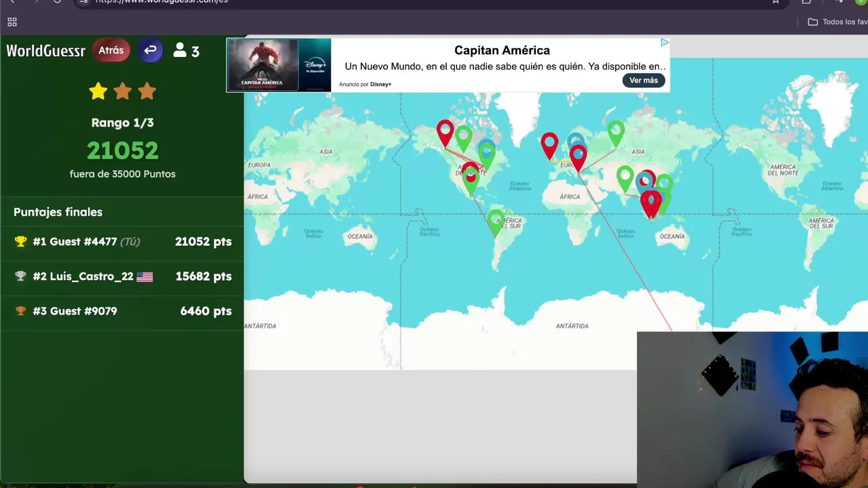Click the USA flag beside Luis_Castro_22

tap(144, 277)
